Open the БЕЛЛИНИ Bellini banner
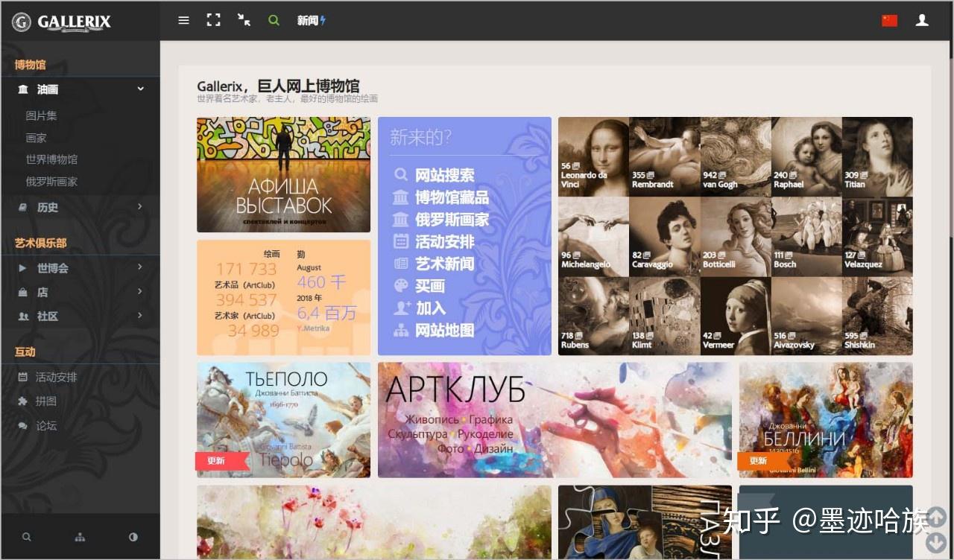Image resolution: width=954 pixels, height=560 pixels. pyautogui.click(x=826, y=420)
